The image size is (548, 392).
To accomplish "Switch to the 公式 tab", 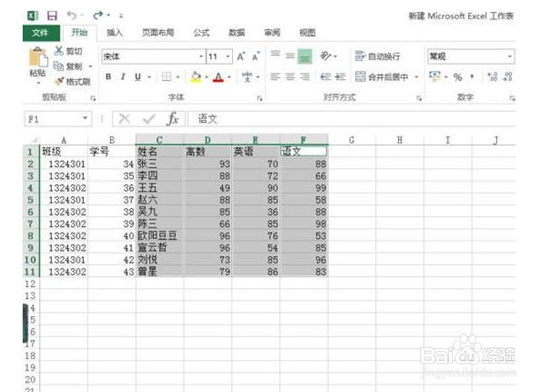I will (x=201, y=33).
